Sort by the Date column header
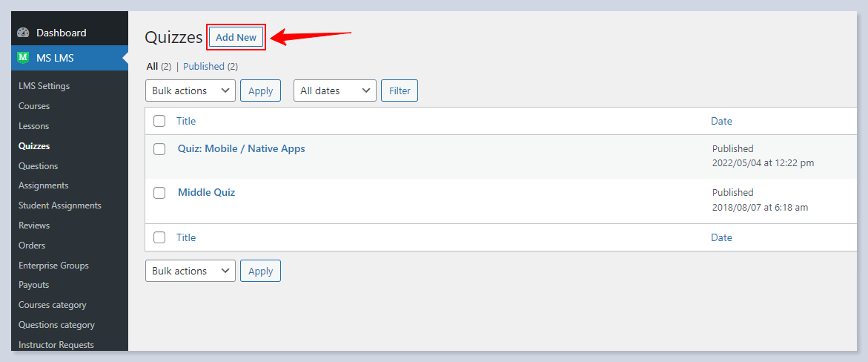Image resolution: width=868 pixels, height=362 pixels. point(721,121)
